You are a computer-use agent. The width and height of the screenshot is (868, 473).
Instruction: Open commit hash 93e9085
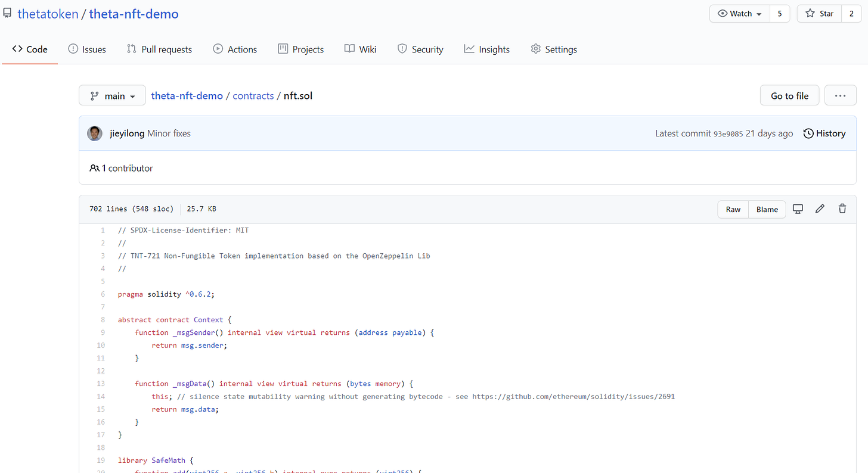tap(728, 134)
